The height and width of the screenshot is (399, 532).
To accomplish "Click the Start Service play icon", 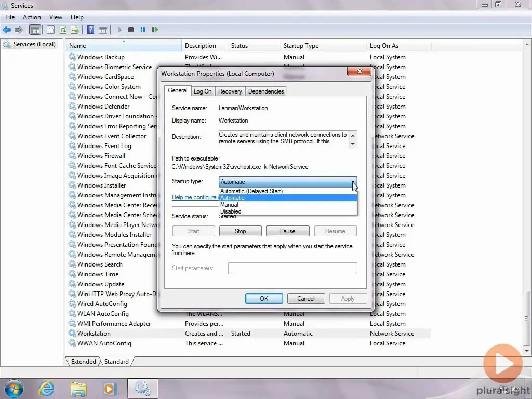I will tap(119, 30).
